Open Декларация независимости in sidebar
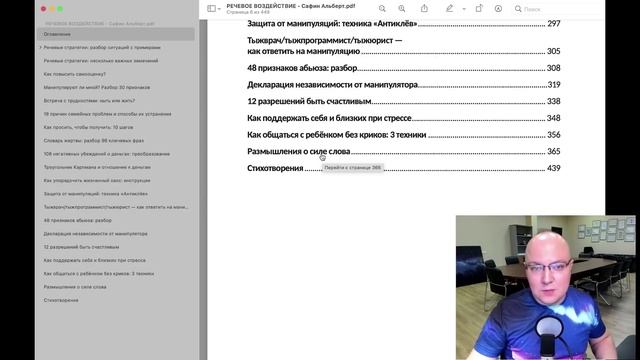This screenshot has height=360, width=640. [96, 234]
